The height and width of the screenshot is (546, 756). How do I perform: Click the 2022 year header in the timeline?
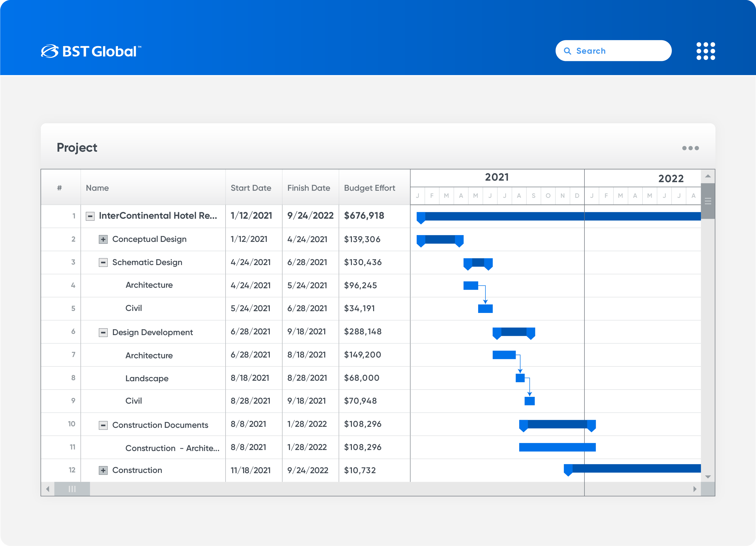[671, 179]
